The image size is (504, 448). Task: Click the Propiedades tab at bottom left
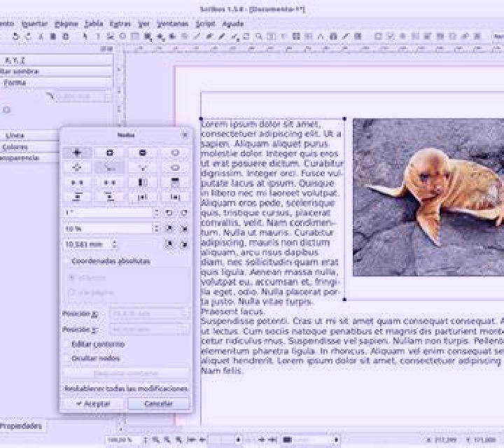pyautogui.click(x=21, y=426)
